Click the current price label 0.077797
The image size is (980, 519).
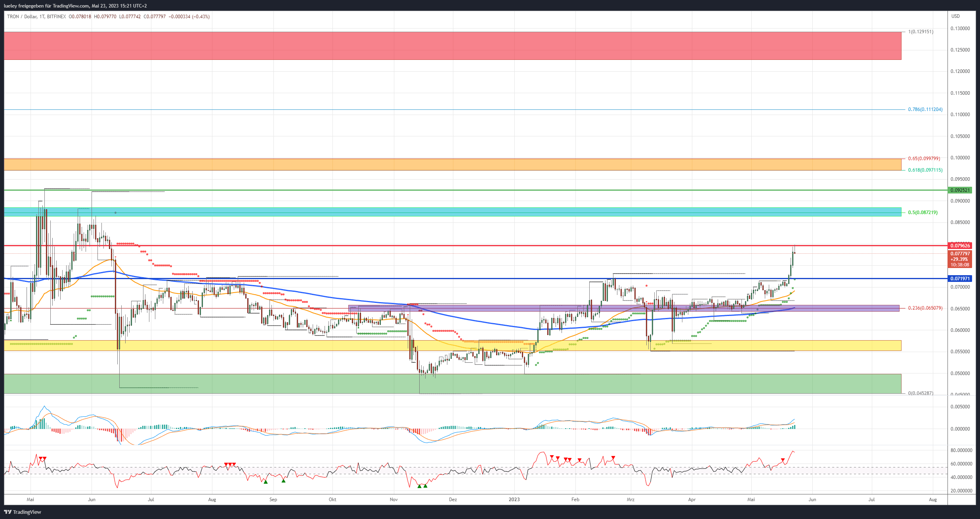pyautogui.click(x=960, y=254)
